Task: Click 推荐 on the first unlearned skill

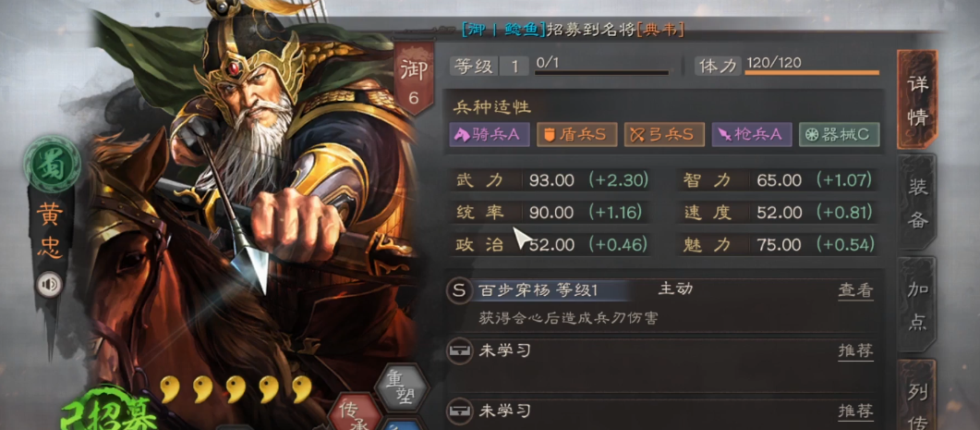Action: click(855, 351)
